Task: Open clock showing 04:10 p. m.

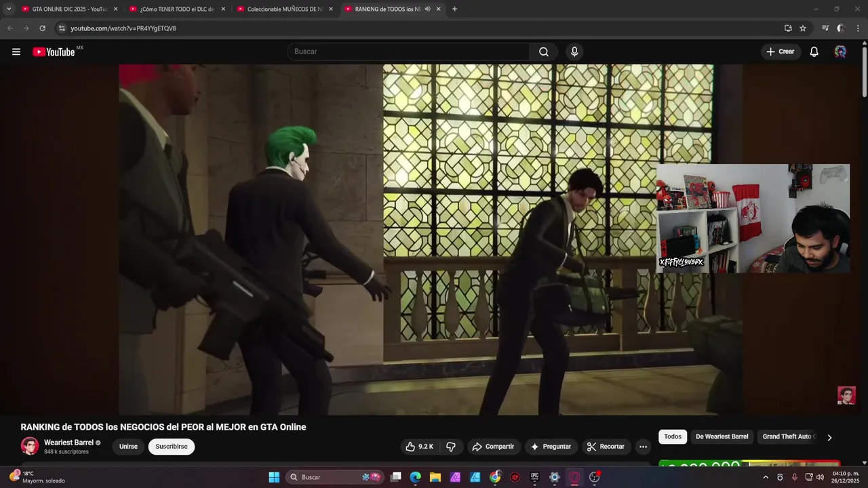Action: pos(846,477)
